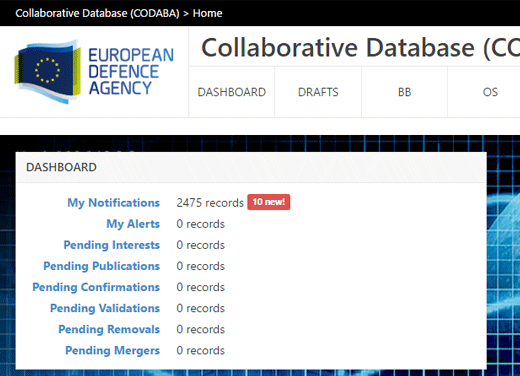Click 0 records beside Pending Publications
This screenshot has width=520, height=376.
tap(201, 266)
